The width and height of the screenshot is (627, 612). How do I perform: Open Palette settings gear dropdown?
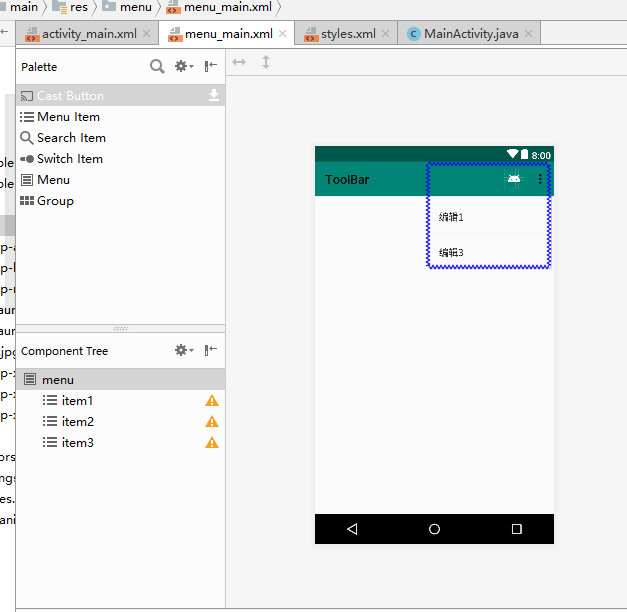pyautogui.click(x=184, y=66)
